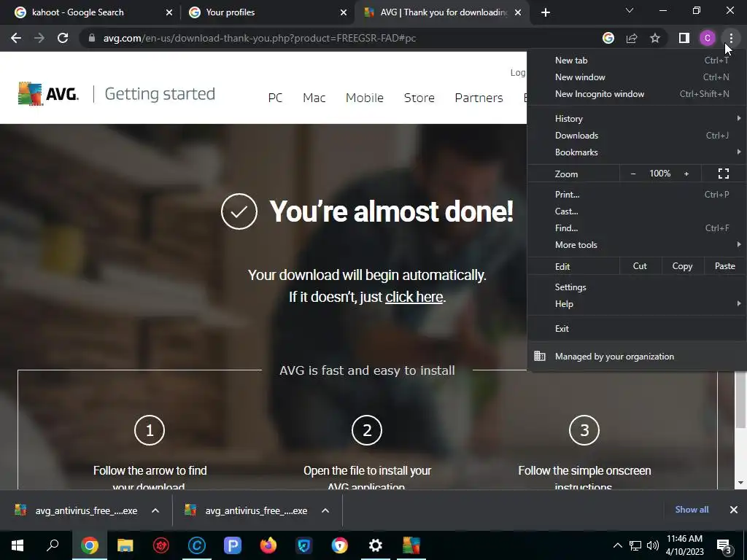
Task: Enter fullscreen from the Zoom row
Action: [724, 174]
